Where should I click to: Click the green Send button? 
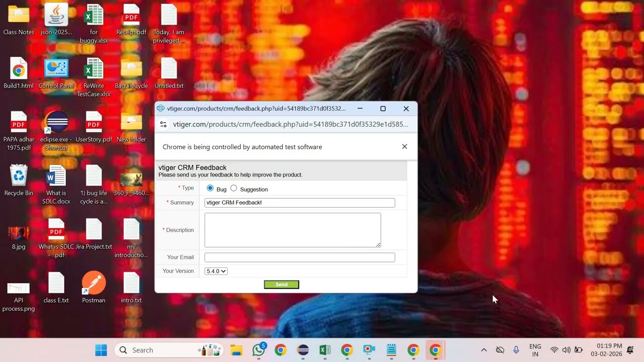pyautogui.click(x=282, y=285)
